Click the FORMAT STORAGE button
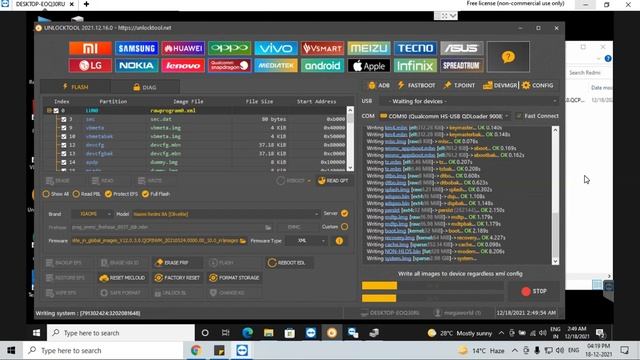The image size is (640, 360). tap(235, 278)
